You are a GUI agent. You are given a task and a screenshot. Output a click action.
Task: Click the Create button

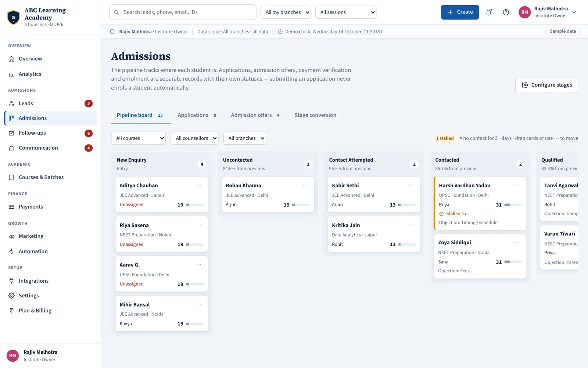[460, 12]
